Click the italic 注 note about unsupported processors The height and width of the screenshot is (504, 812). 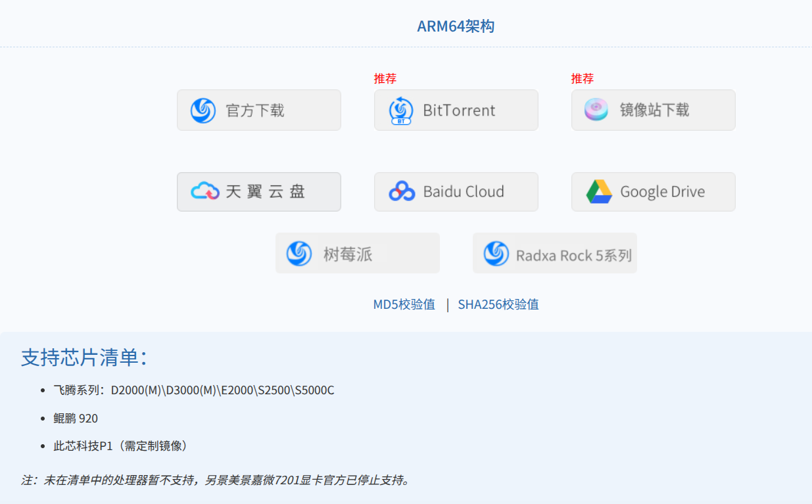click(216, 480)
